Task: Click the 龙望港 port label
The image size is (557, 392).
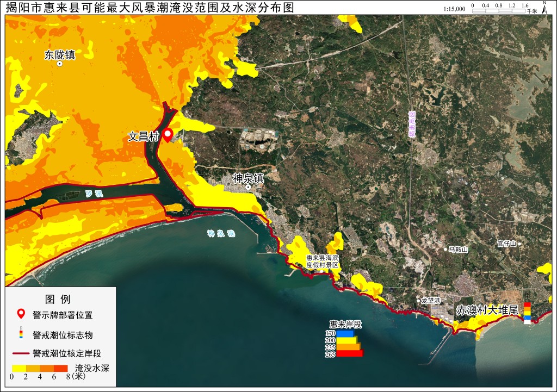Action: click(x=431, y=301)
